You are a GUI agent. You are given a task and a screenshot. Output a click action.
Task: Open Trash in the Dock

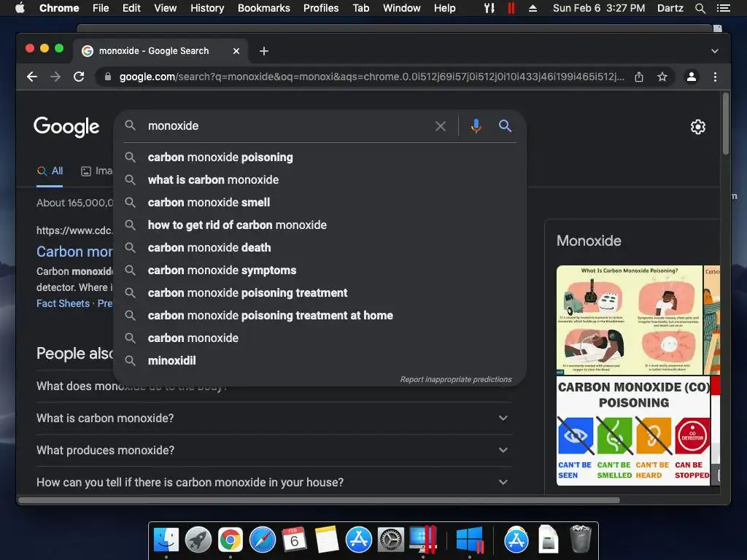[x=580, y=539]
